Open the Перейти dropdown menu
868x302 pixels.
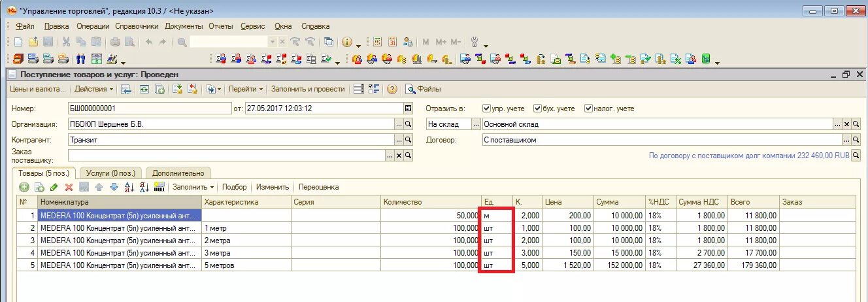[x=246, y=89]
